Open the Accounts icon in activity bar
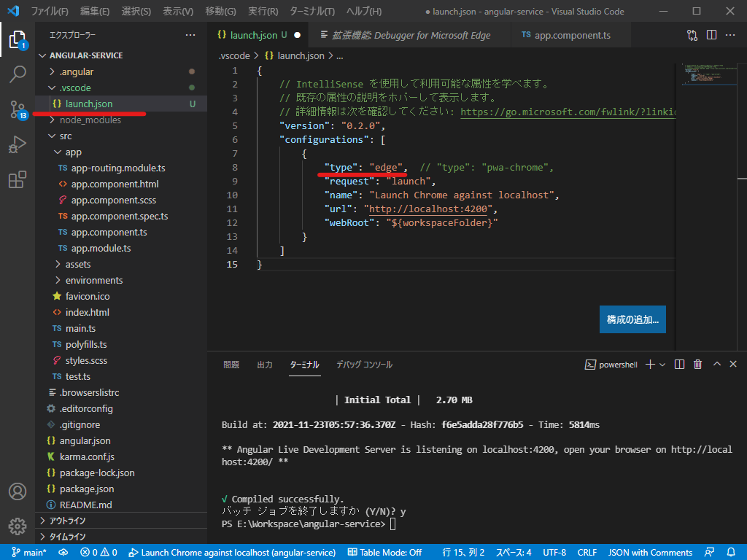The width and height of the screenshot is (747, 560). (x=18, y=491)
